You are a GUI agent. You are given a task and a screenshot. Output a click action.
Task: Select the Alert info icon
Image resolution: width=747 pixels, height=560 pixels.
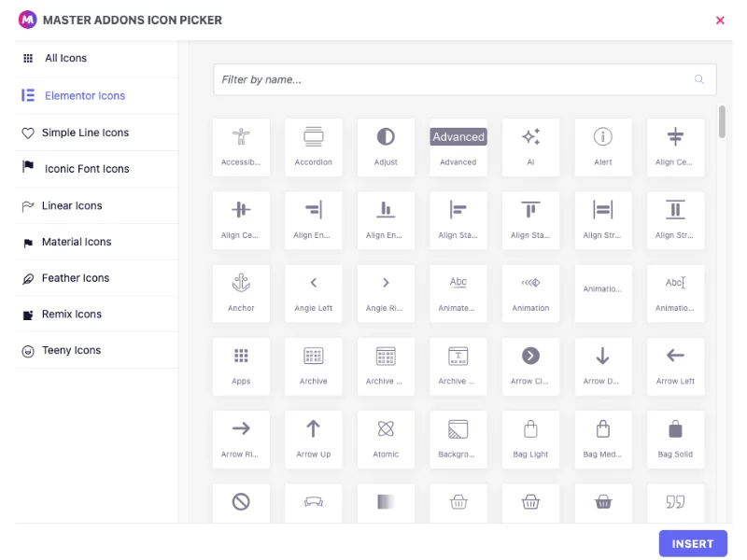pyautogui.click(x=603, y=147)
